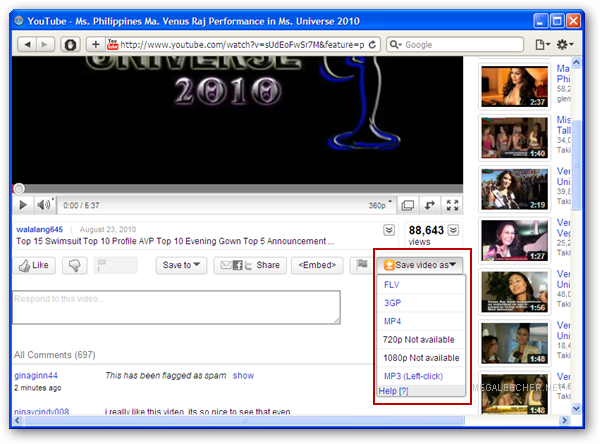This screenshot has width=600, height=444.
Task: Open the 2:19 related video thumbnail
Action: [x=515, y=189]
